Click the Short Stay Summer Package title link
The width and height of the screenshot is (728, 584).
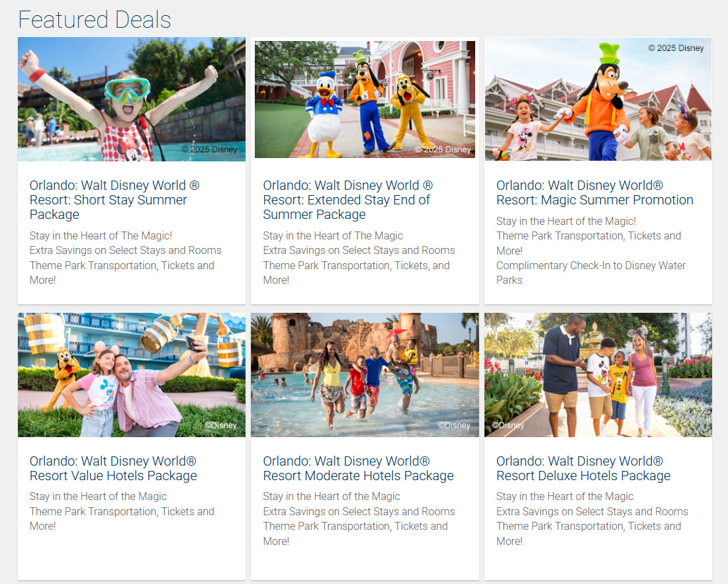coord(114,200)
